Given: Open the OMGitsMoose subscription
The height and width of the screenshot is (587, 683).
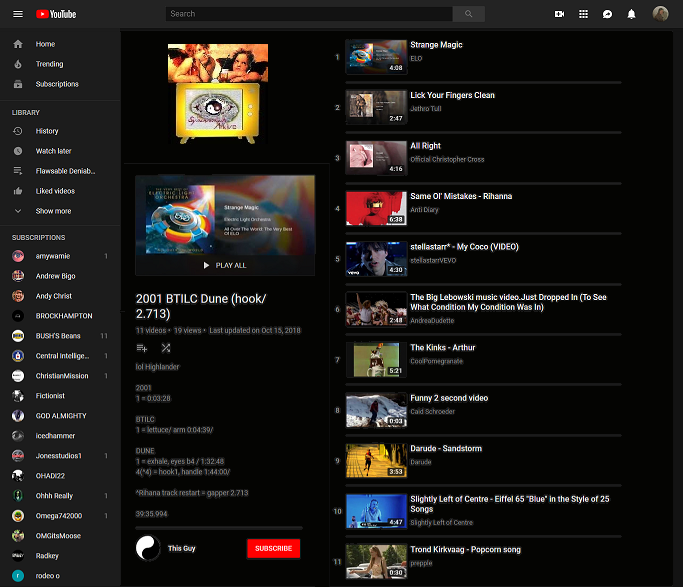Looking at the screenshot, I should click(60, 536).
